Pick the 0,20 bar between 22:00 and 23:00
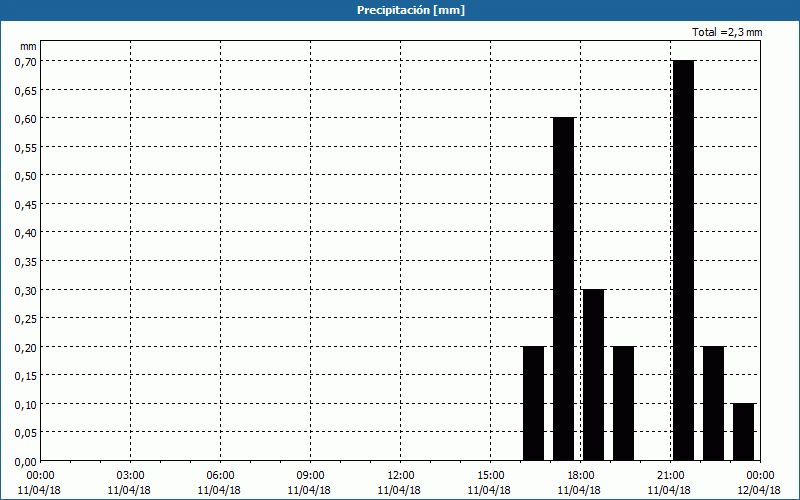The width and height of the screenshot is (800, 500). (x=713, y=404)
